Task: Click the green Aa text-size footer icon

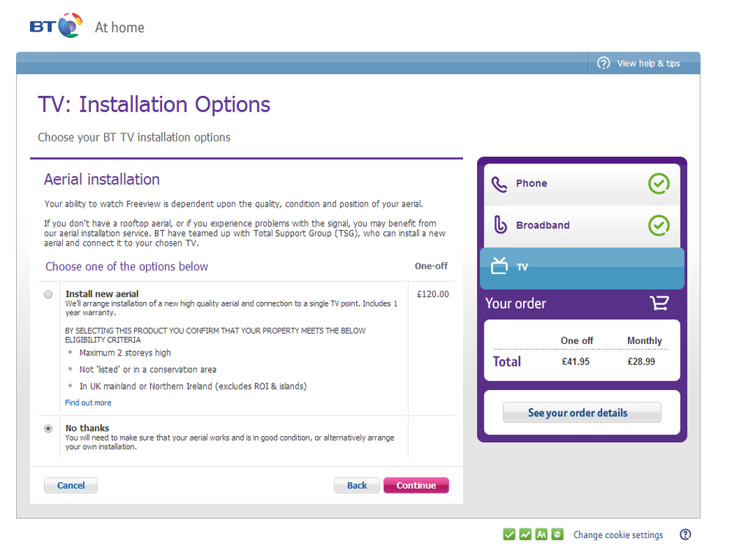Action: [541, 534]
